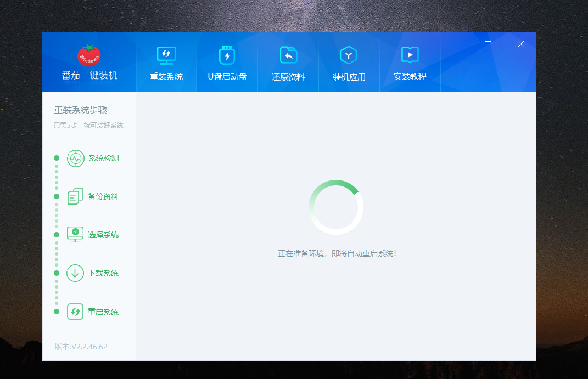Select the 重启系统 step text

click(103, 312)
